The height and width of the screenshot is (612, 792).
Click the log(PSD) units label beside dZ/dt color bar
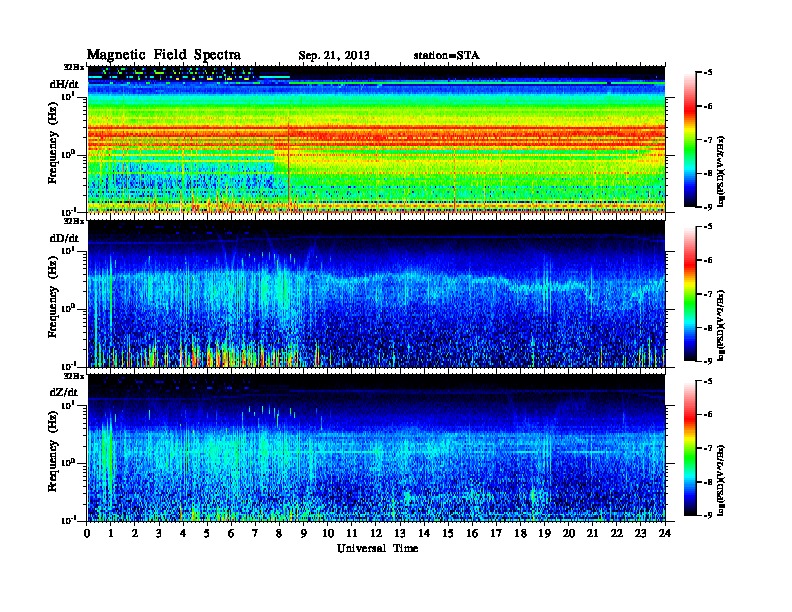click(x=722, y=480)
